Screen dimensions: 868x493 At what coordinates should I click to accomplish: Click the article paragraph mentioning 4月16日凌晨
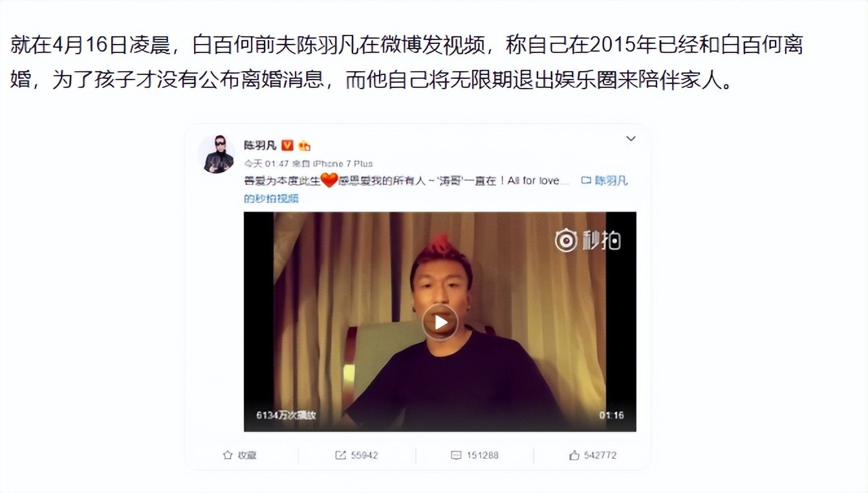tap(407, 63)
